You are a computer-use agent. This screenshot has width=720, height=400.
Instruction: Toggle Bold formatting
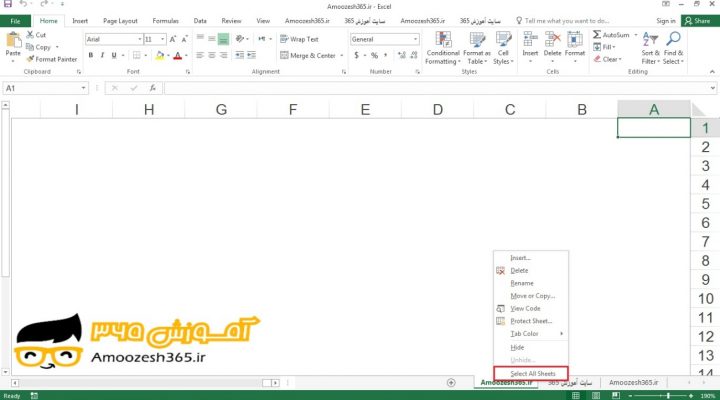91,56
